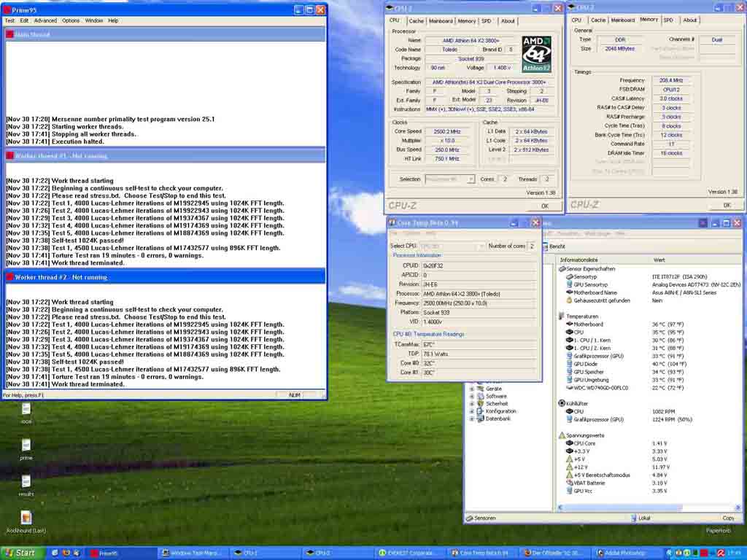747x560 pixels.
Task: Click the Rockhound (Last) desktop icon
Action: [x=26, y=518]
